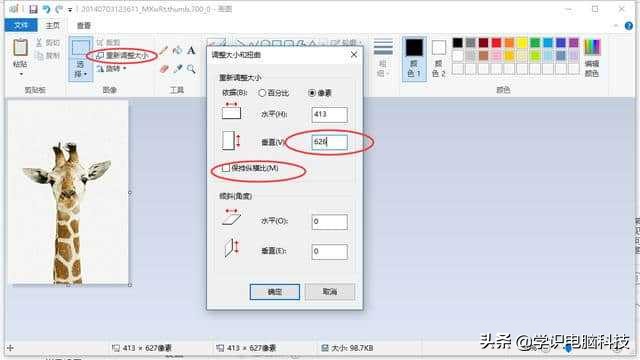This screenshot has height=360, width=640.
Task: Select the Magnifier zoom tool
Action: point(191,69)
